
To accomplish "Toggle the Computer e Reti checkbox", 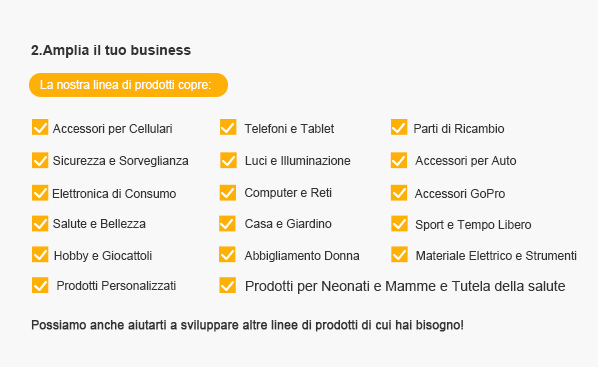I will 228,193.
